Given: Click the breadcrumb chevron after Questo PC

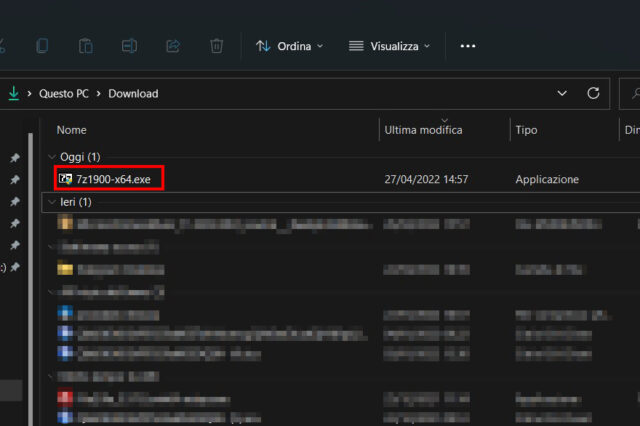Looking at the screenshot, I should [98, 93].
